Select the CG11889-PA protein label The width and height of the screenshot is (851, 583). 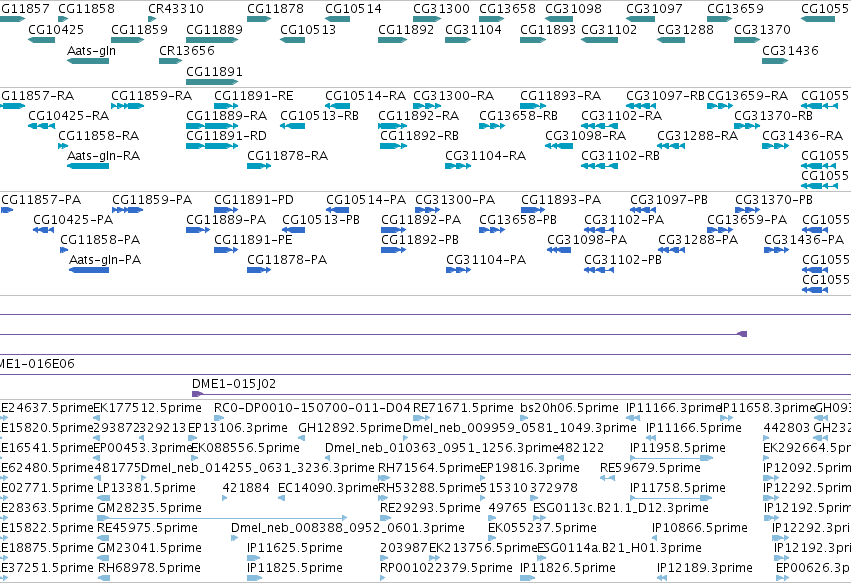pos(226,220)
